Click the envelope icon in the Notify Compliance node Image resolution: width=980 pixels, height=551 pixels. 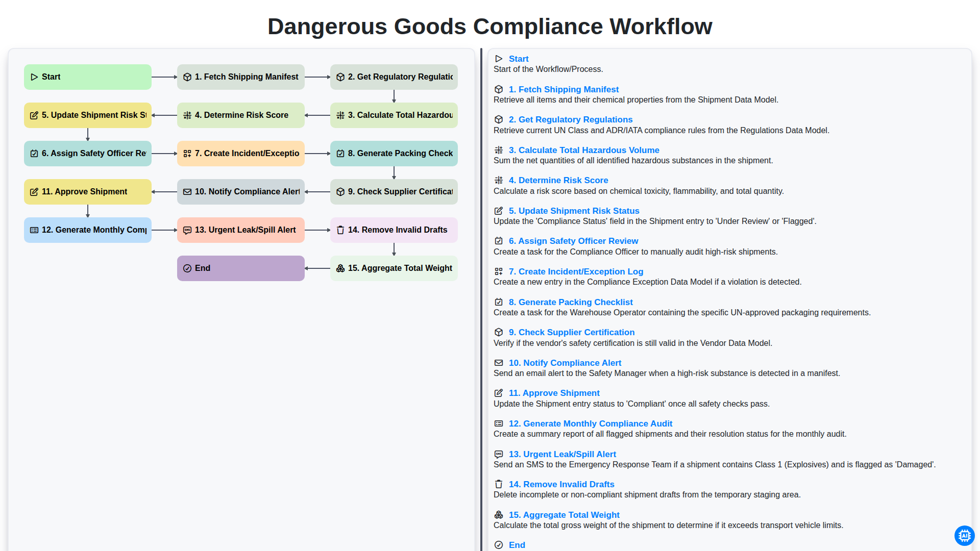[187, 192]
